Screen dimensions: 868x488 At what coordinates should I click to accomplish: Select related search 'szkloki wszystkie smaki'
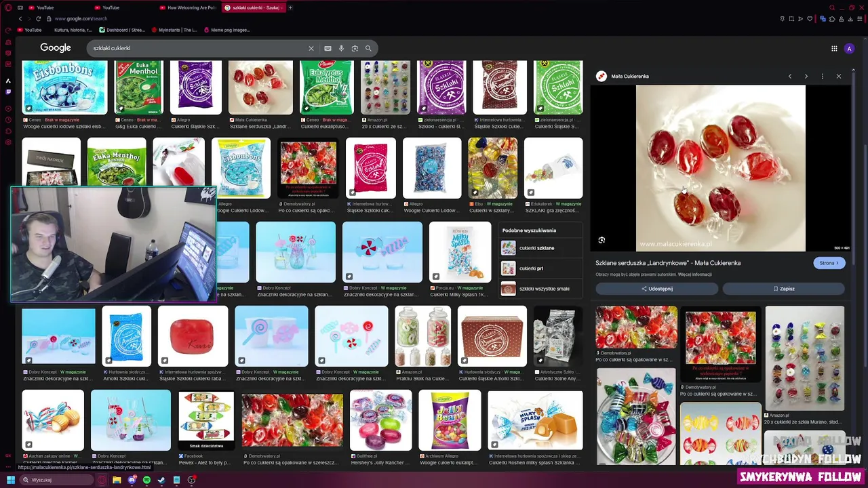pos(540,289)
